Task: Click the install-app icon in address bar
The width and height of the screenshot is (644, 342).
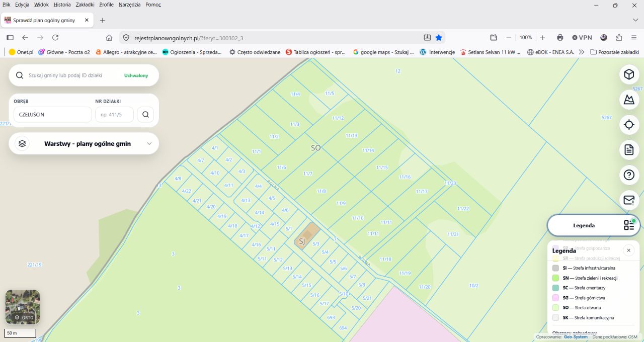Action: (427, 38)
